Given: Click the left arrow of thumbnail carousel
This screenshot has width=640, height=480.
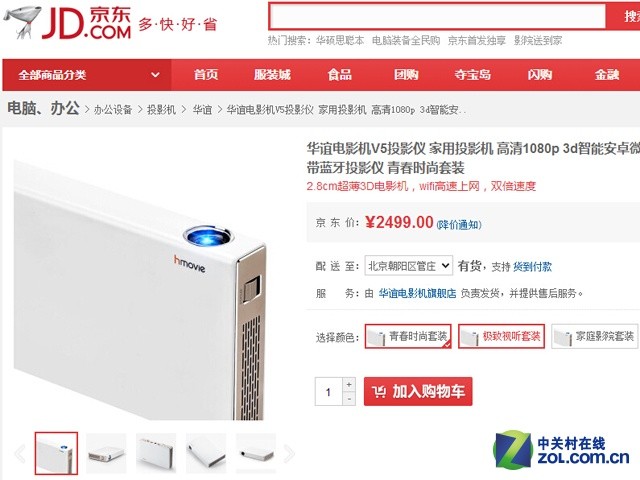Looking at the screenshot, I should 19,453.
